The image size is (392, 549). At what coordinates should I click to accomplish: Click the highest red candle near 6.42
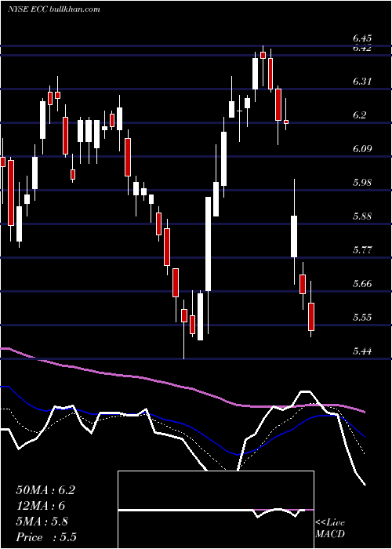pyautogui.click(x=263, y=55)
